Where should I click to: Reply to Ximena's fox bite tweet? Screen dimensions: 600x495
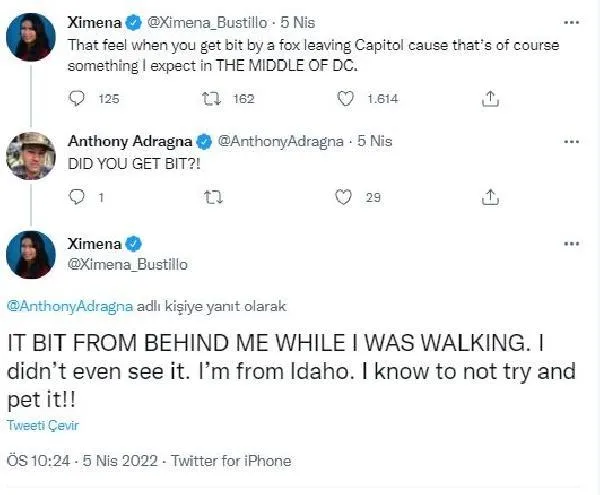click(79, 99)
